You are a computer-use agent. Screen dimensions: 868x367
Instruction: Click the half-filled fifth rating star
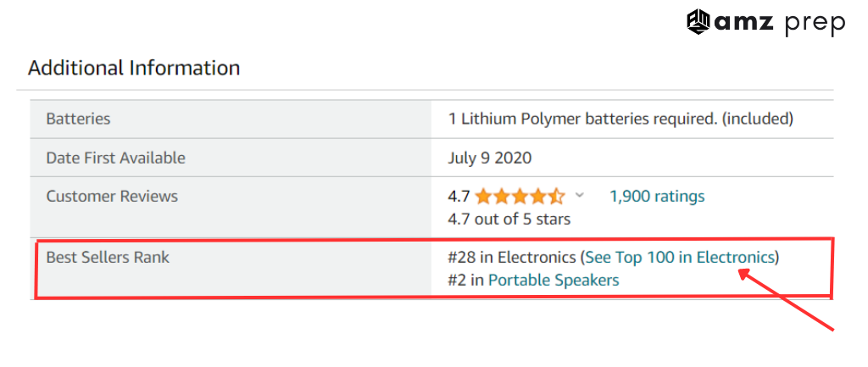556,197
